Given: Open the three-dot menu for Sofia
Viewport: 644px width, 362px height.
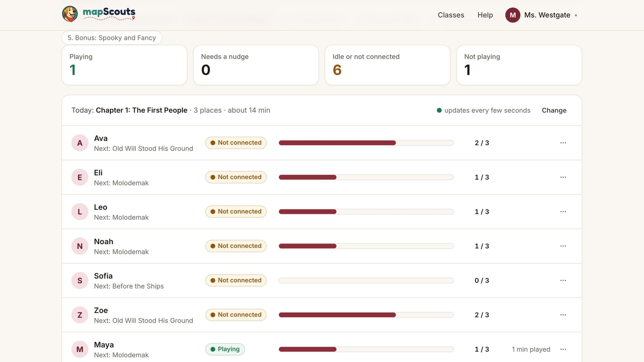Looking at the screenshot, I should (x=563, y=281).
